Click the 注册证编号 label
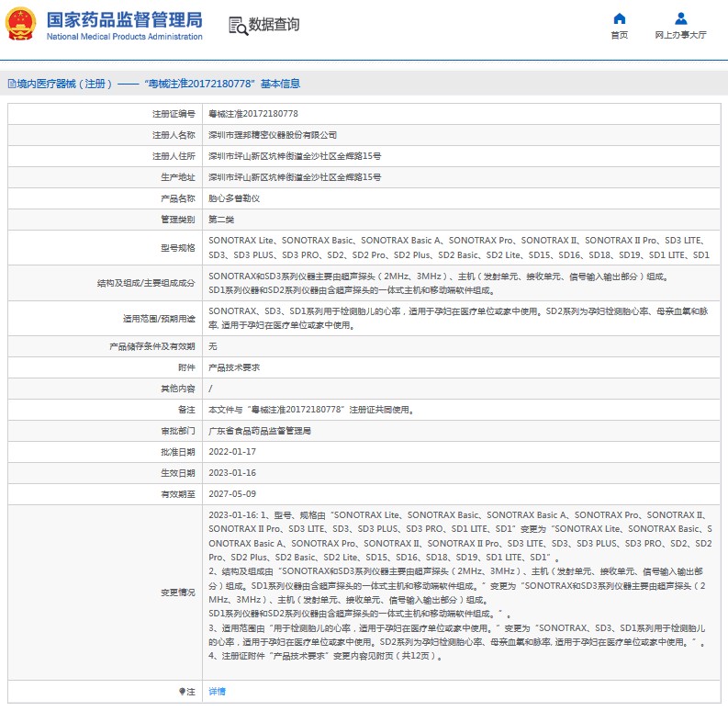 (174, 114)
